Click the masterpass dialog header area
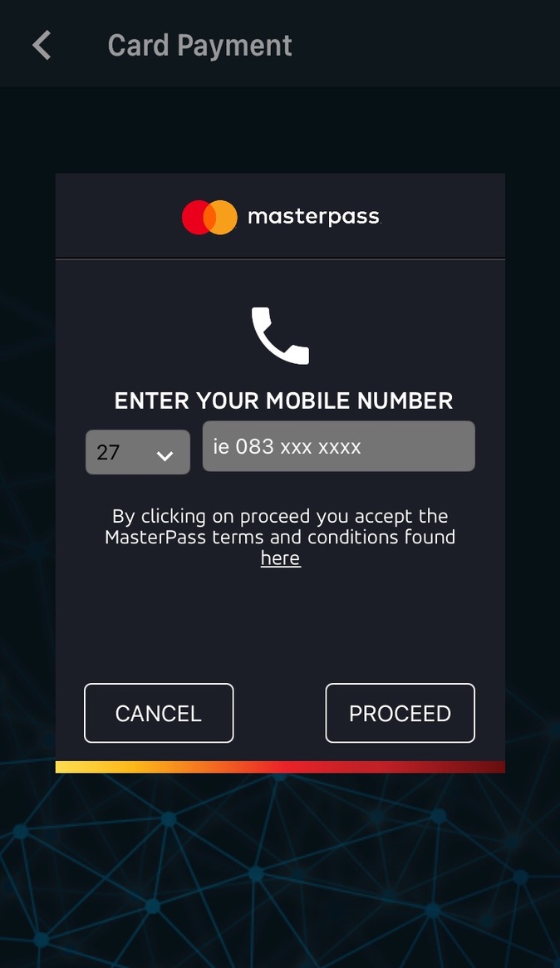The image size is (560, 968). (280, 216)
